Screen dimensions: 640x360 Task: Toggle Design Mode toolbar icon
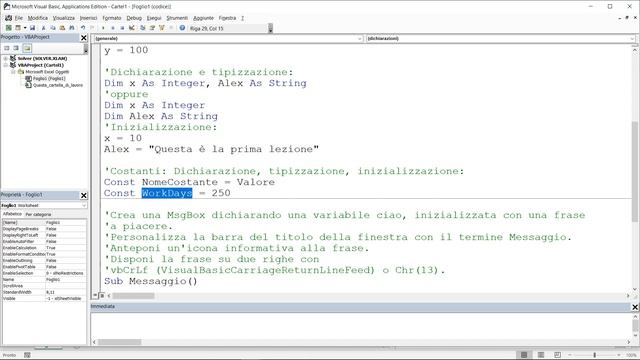[131, 28]
